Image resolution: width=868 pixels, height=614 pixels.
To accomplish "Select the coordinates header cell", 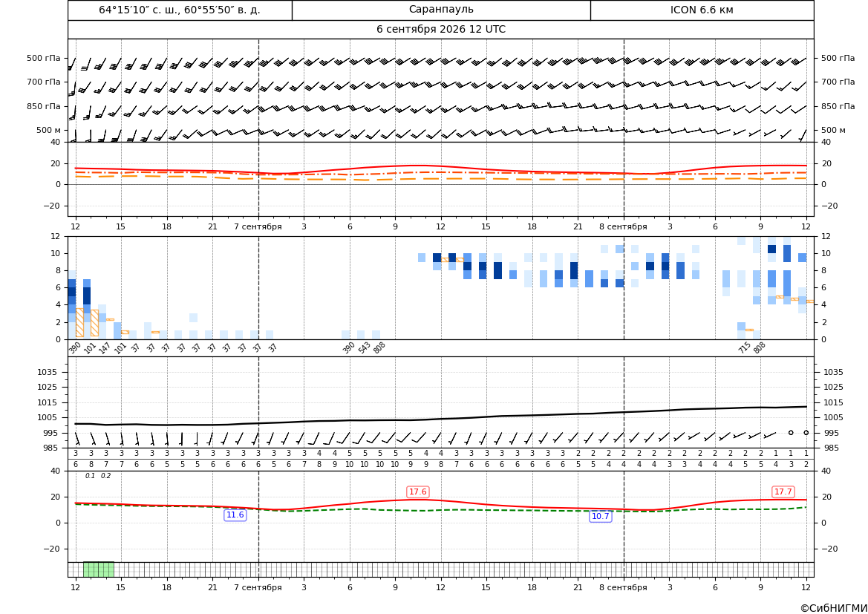I will point(180,10).
